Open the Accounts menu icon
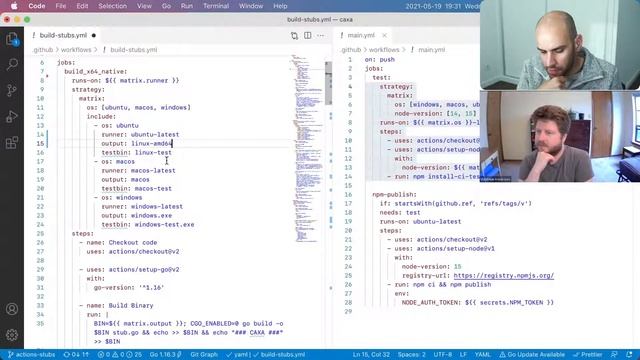The height and width of the screenshot is (360, 640). pyautogui.click(x=12, y=309)
